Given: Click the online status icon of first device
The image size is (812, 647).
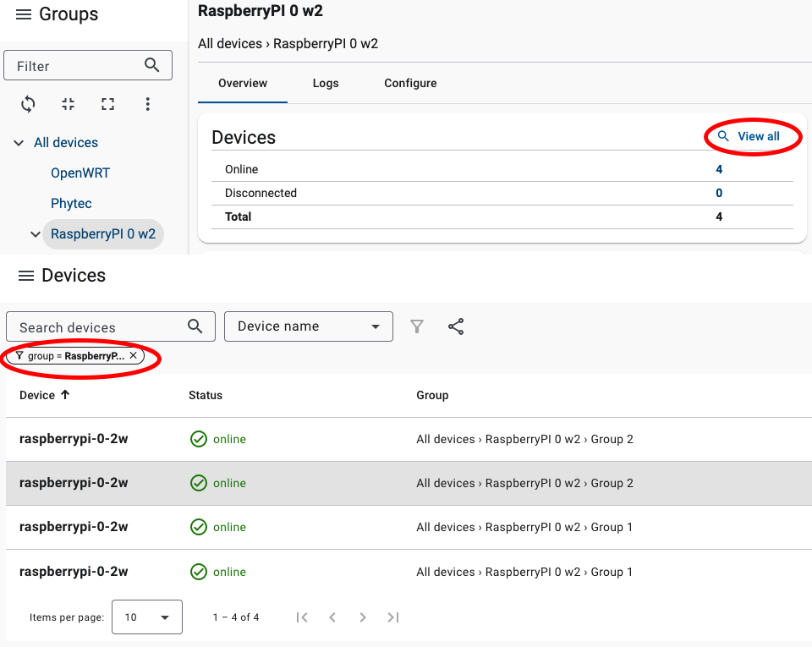Looking at the screenshot, I should [199, 438].
